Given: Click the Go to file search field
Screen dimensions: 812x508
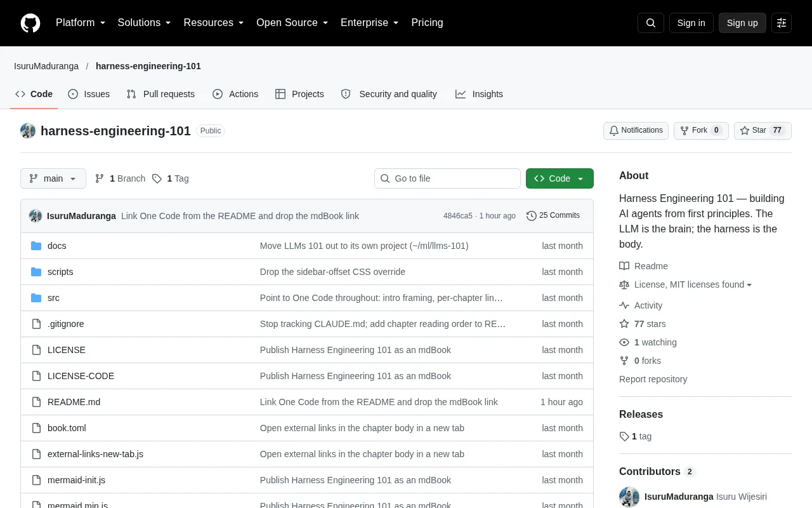Looking at the screenshot, I should tap(447, 178).
